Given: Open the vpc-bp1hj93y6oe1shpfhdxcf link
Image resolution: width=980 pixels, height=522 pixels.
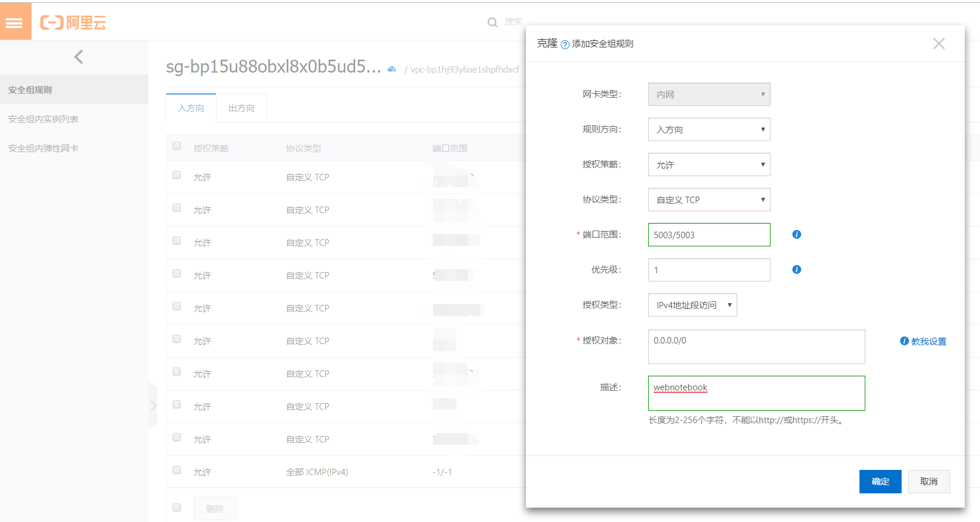Looking at the screenshot, I should point(465,70).
